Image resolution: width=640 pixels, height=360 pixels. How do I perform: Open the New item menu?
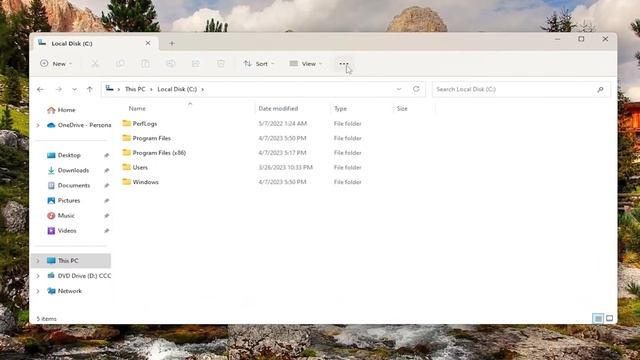point(56,64)
